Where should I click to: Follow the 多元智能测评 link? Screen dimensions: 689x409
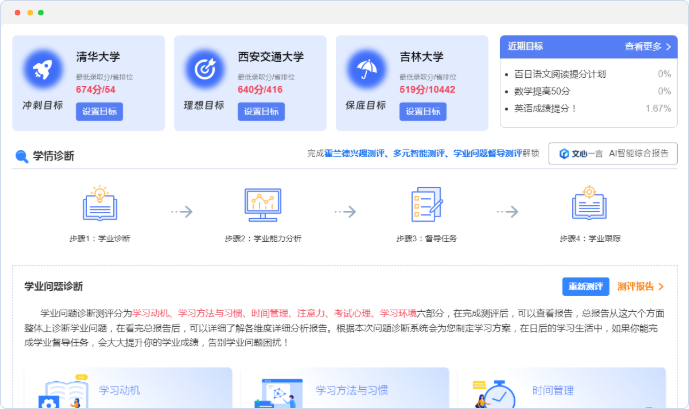419,154
